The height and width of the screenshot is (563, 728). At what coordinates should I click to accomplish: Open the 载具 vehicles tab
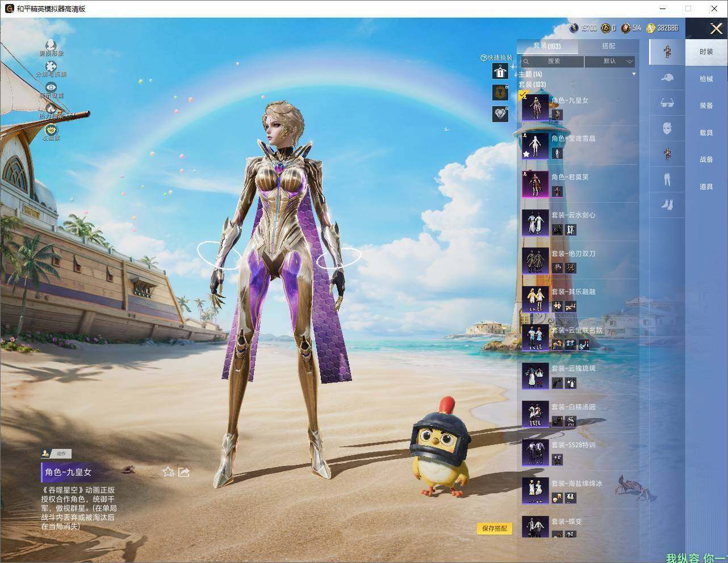tap(706, 133)
